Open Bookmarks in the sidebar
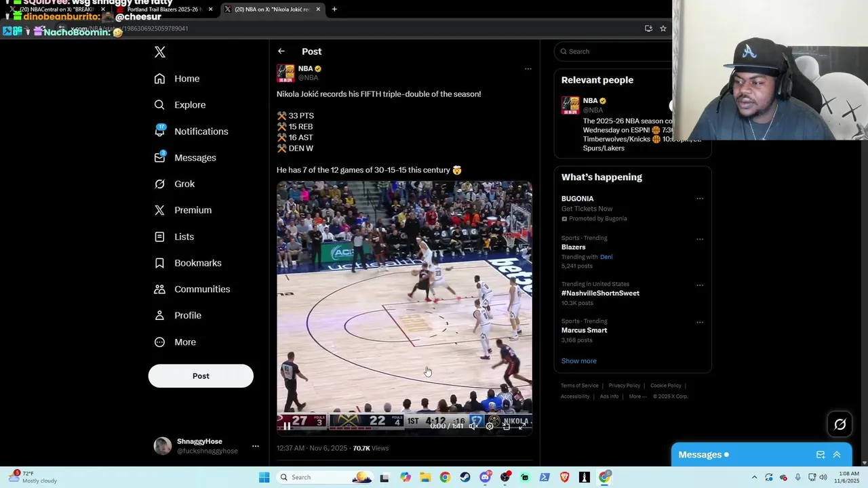The image size is (868, 488). [188, 263]
